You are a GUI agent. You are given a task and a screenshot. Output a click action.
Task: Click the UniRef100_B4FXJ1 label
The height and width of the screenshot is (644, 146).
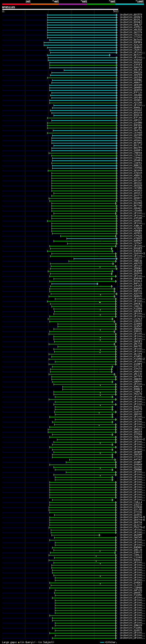click(x=131, y=284)
